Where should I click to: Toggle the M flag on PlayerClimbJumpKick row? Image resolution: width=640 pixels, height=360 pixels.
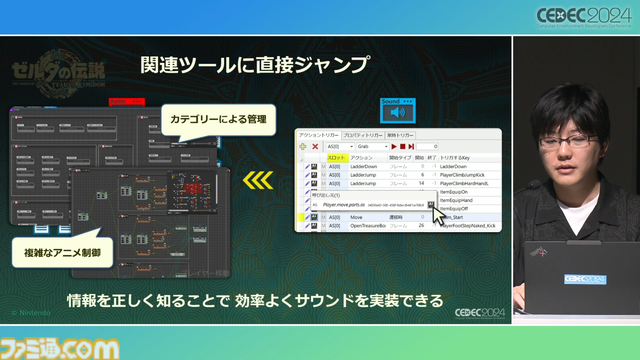click(x=323, y=175)
